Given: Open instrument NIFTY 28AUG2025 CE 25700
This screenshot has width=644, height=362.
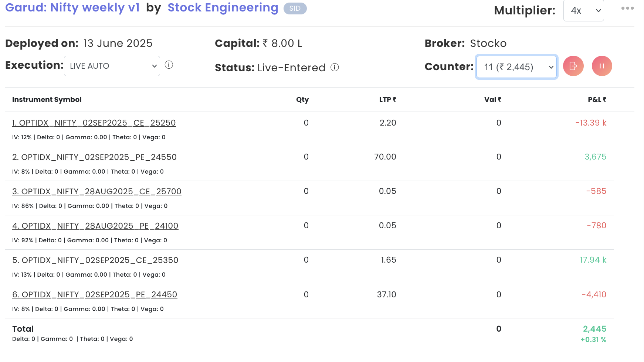Looking at the screenshot, I should click(x=97, y=191).
